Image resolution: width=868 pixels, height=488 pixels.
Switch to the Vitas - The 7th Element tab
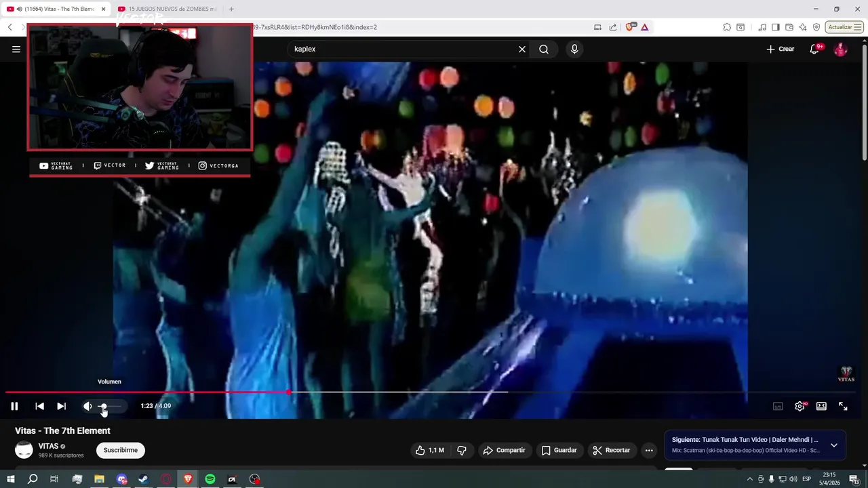(54, 9)
